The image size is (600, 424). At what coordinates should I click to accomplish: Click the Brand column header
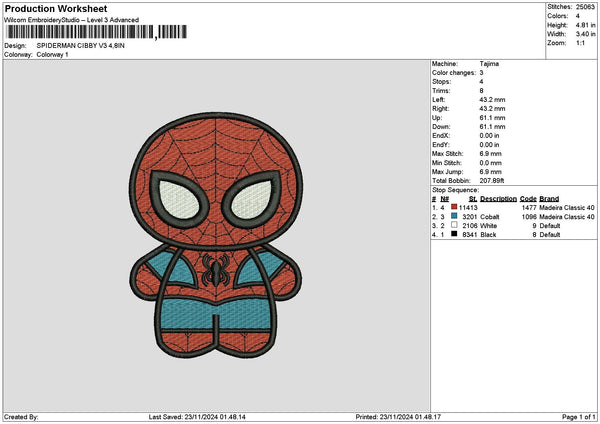pos(549,199)
